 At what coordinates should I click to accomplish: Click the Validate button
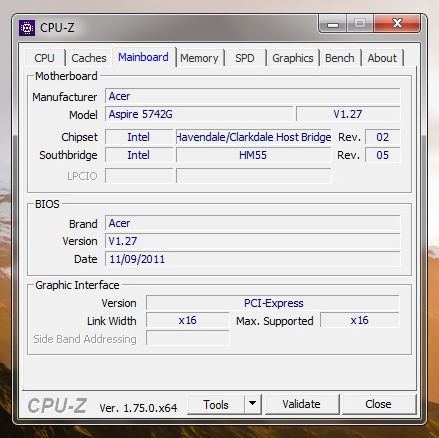coord(302,404)
